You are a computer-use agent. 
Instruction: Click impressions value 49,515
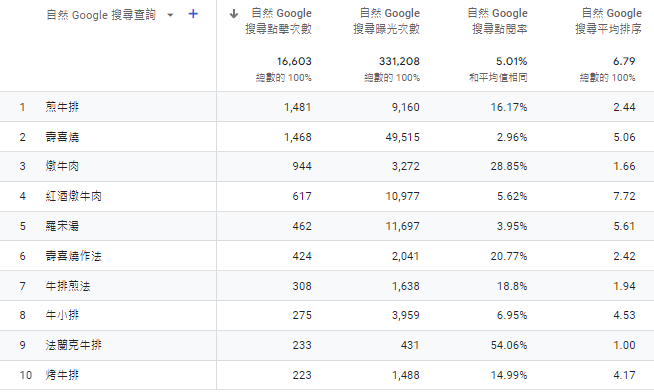coord(402,137)
